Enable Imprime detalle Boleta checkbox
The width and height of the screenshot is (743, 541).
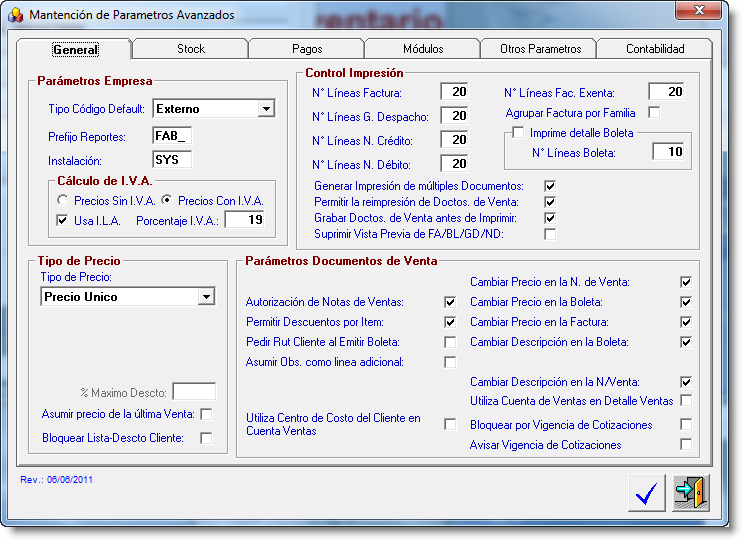518,133
